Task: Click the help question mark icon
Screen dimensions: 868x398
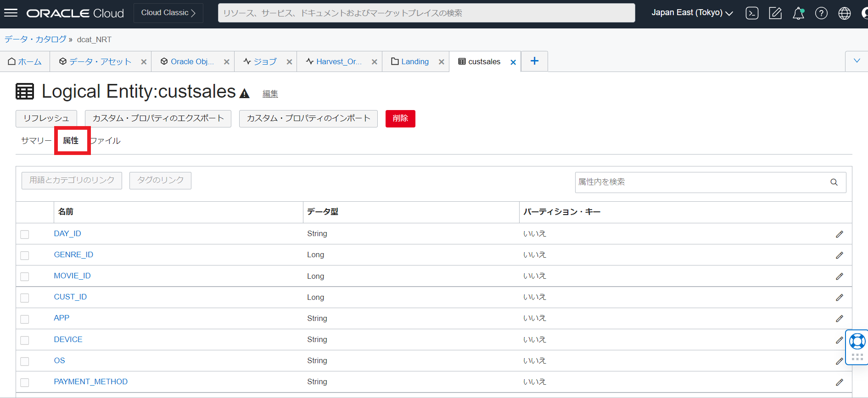Action: 821,13
